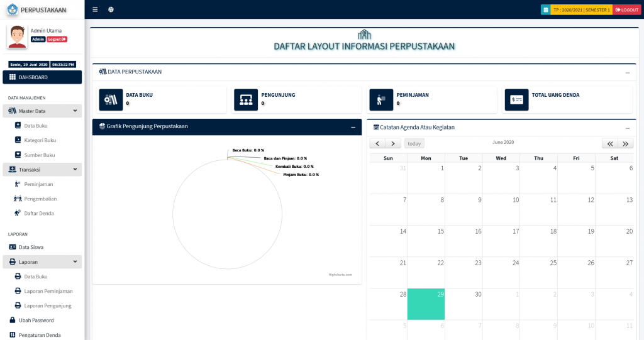Collapse the Data Perpustakaan panel
This screenshot has height=340, width=644.
(628, 73)
